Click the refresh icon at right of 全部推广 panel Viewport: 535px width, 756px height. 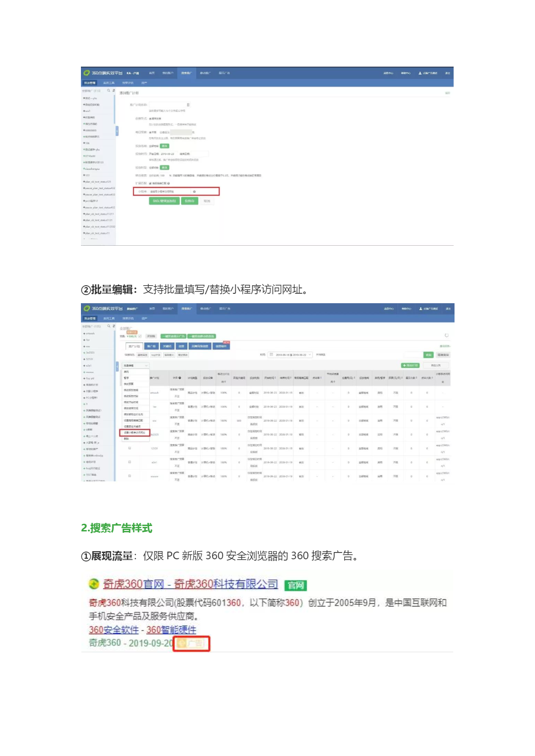tap(446, 335)
